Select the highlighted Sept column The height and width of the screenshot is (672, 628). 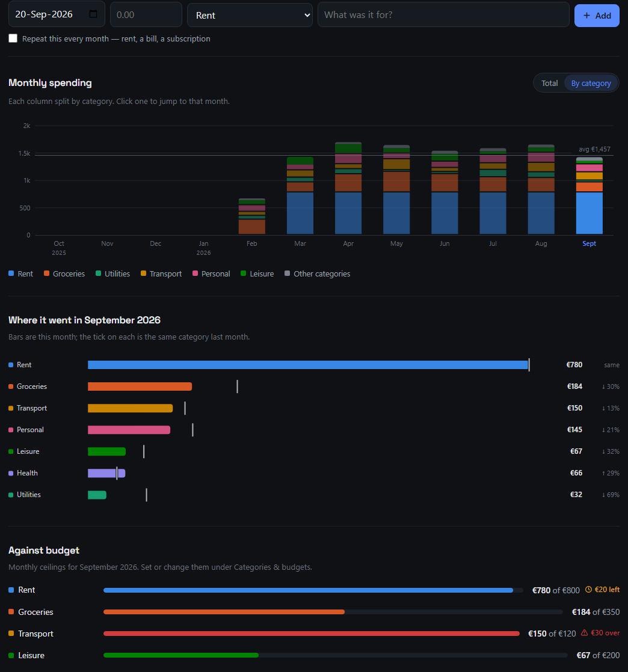589,196
